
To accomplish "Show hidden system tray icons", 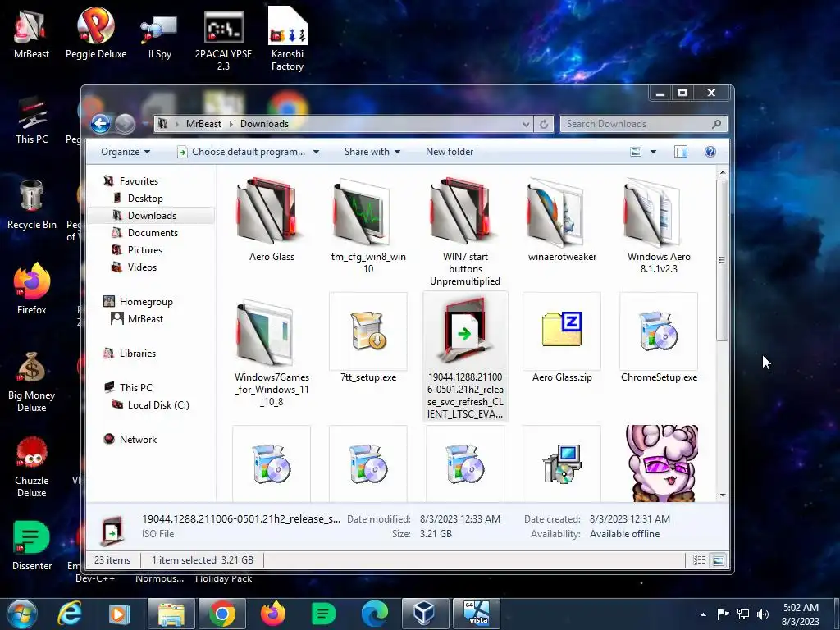I will point(703,614).
